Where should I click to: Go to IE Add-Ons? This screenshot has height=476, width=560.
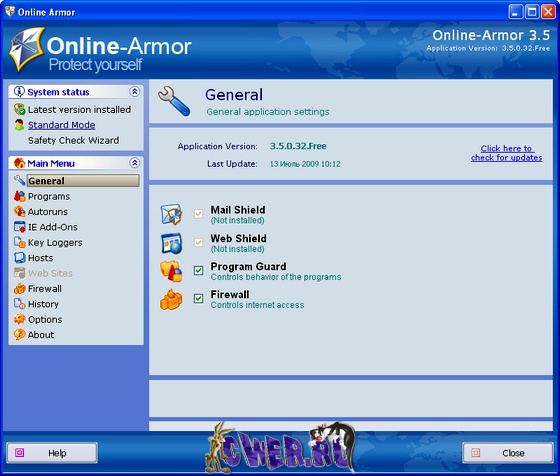click(x=52, y=227)
